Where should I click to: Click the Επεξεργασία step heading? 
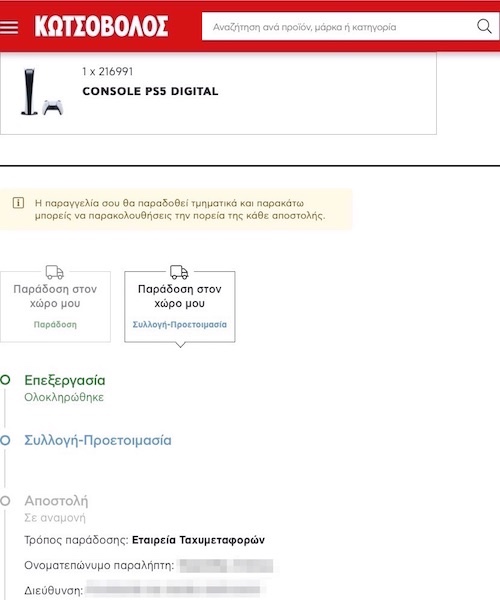65,380
